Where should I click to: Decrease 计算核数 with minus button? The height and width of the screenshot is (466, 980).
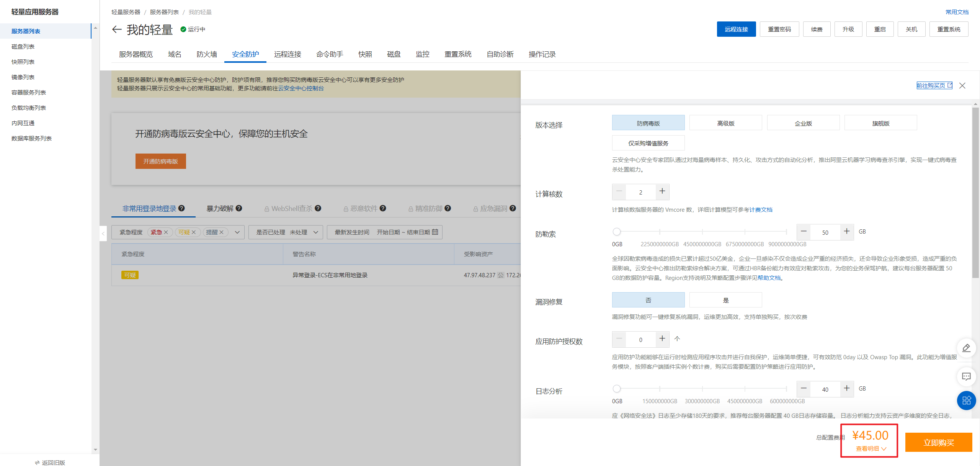[619, 191]
